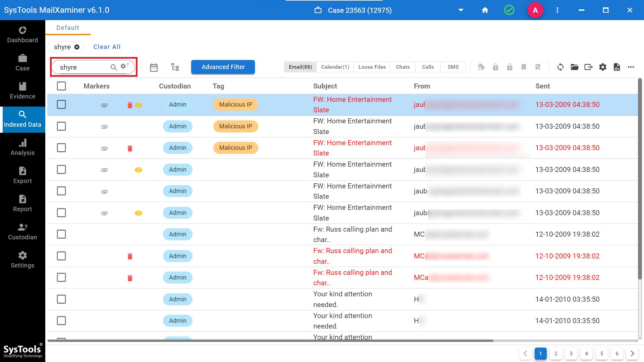Select the Chats tab

403,67
